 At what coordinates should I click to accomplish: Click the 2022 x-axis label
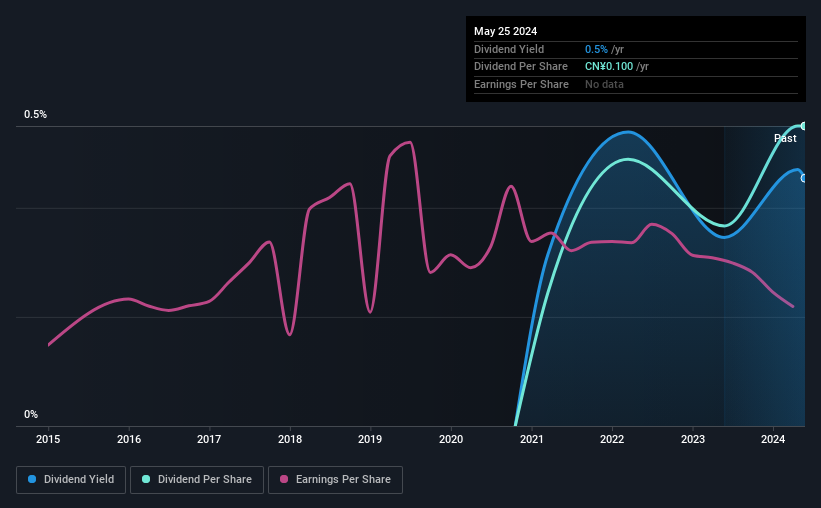611,439
